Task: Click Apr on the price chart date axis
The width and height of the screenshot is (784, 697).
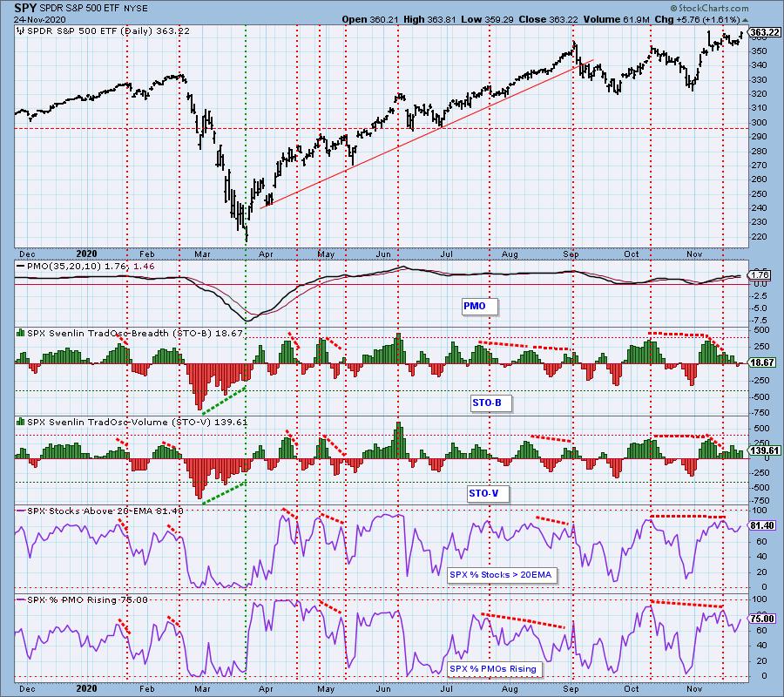Action: (266, 254)
